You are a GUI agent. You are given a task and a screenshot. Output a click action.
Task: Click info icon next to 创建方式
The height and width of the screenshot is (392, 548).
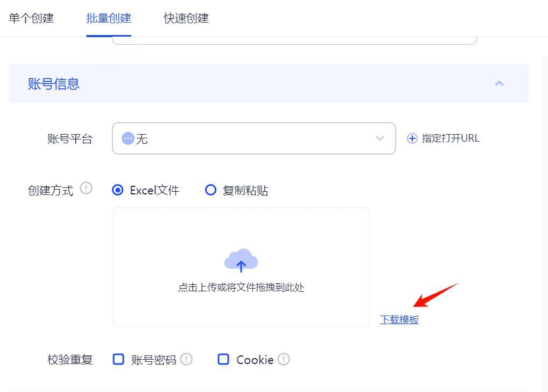(86, 188)
